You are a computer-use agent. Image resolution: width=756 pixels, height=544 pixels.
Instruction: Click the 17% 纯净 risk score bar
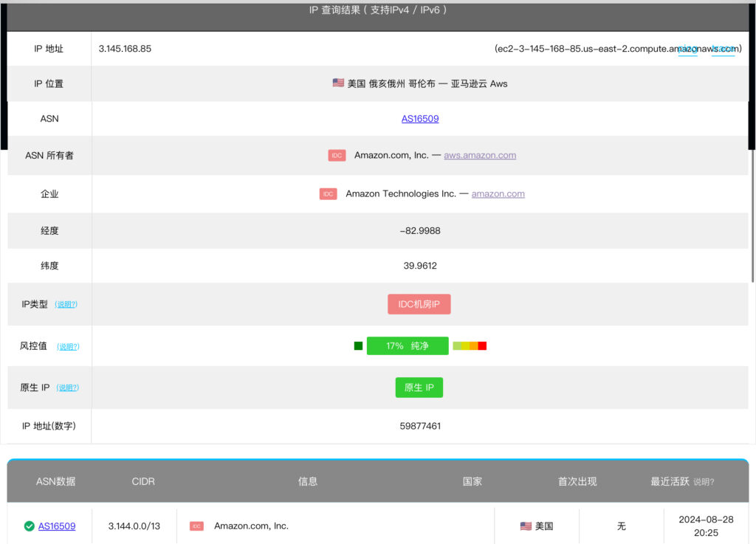click(408, 345)
